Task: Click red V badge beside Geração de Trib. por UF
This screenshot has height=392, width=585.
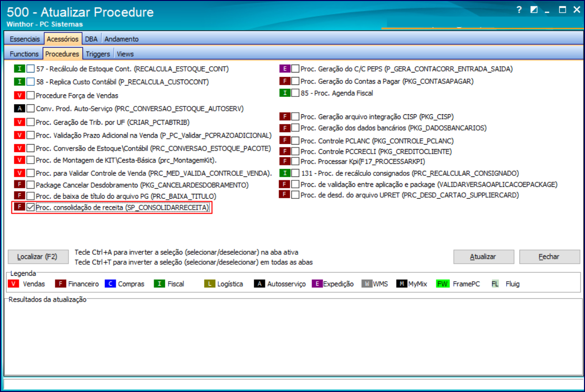Action: (x=19, y=122)
